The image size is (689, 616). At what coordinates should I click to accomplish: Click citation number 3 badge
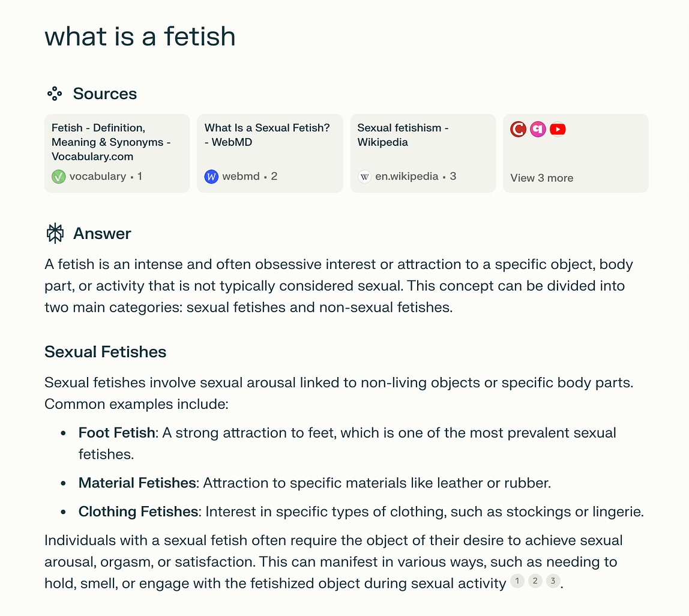click(x=553, y=581)
